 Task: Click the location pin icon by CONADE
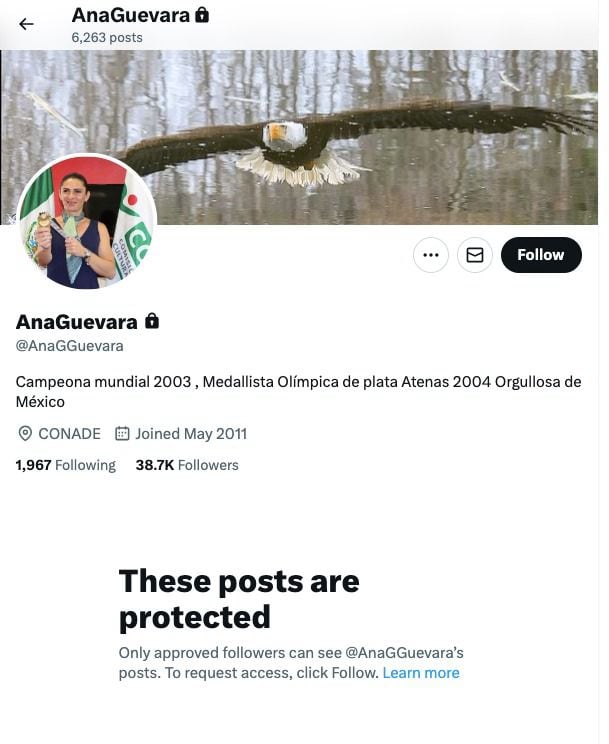tap(25, 433)
